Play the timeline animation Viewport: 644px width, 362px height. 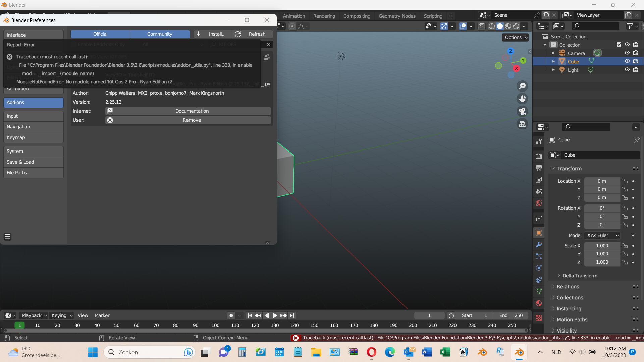pos(275,315)
